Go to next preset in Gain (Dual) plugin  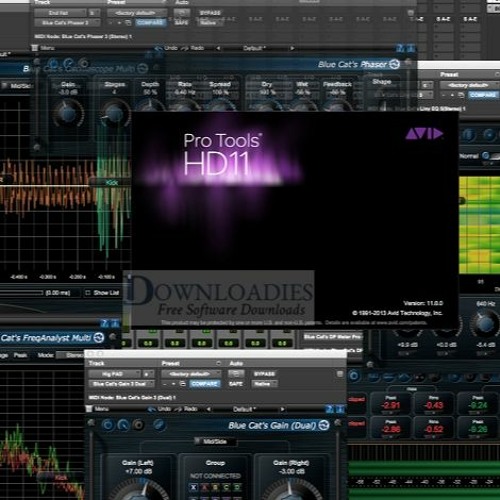283,409
